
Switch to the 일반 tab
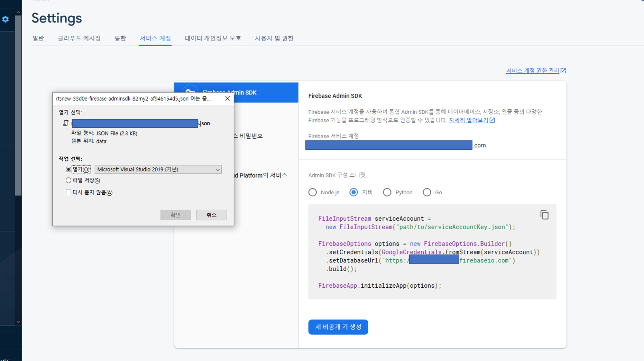[x=38, y=38]
